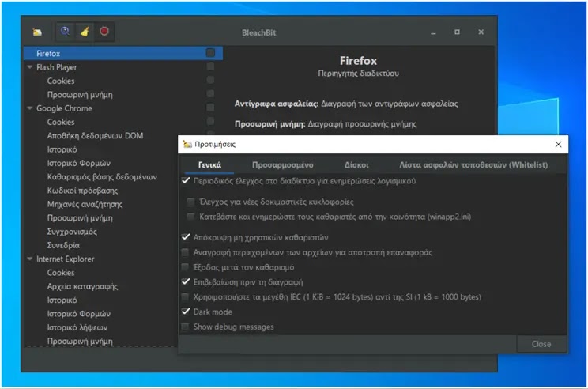Select Προσωρινή μνήμη under Google Chrome
This screenshot has width=588, height=389.
tap(80, 217)
